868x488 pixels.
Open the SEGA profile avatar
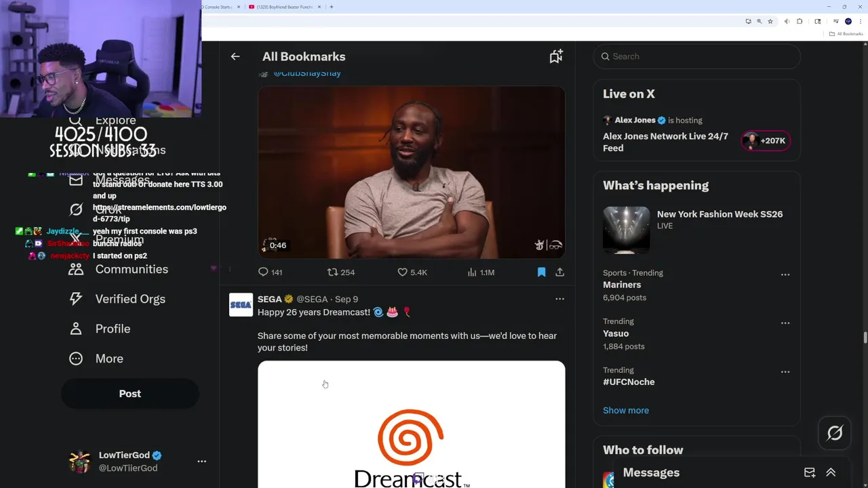(241, 305)
